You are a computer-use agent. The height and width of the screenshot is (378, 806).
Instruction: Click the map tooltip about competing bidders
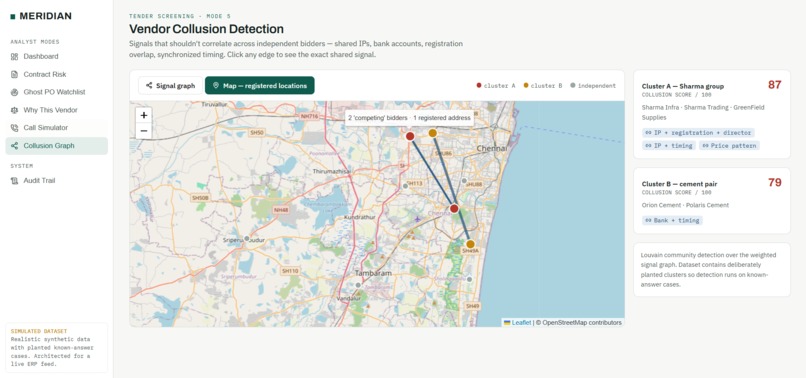[409, 118]
